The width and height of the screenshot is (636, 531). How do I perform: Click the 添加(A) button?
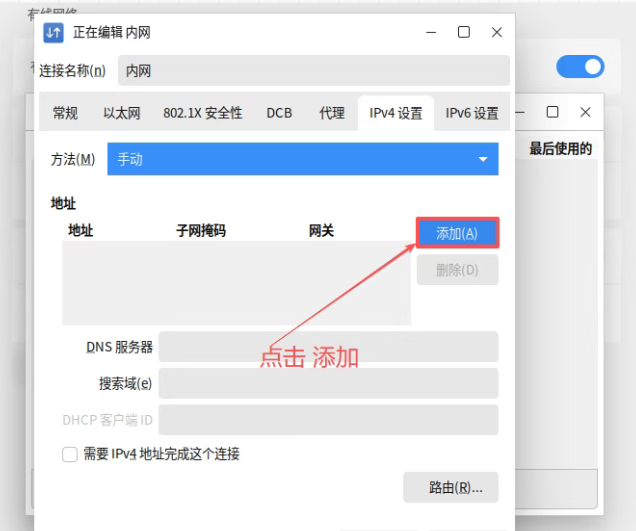[x=457, y=233]
